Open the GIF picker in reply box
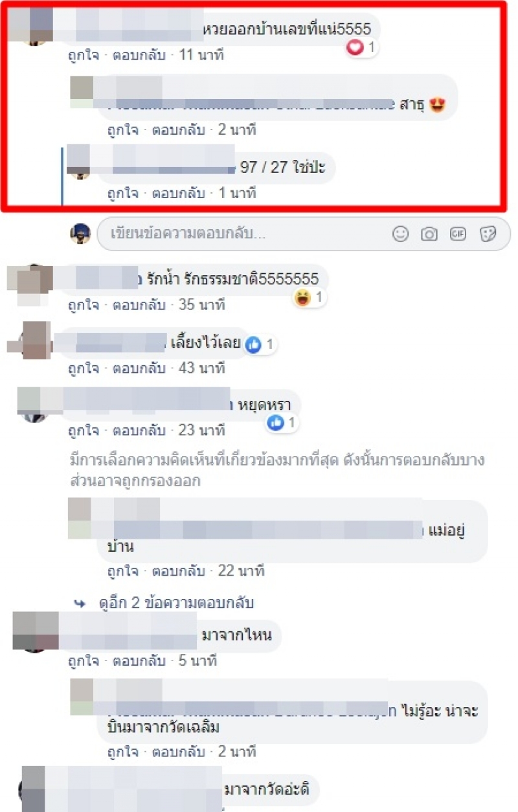The image size is (518, 812). pos(458,234)
